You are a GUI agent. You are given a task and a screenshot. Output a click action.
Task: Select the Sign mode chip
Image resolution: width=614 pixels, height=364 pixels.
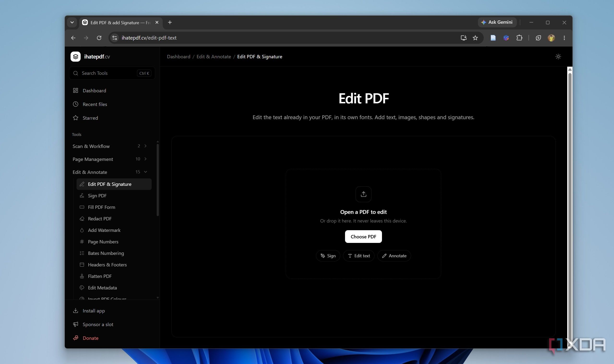click(328, 256)
